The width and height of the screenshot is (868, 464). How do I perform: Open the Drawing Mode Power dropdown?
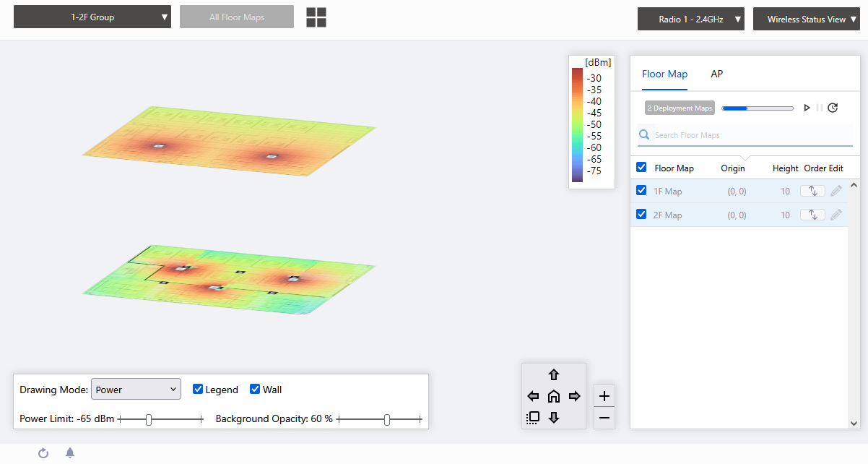[x=136, y=390]
